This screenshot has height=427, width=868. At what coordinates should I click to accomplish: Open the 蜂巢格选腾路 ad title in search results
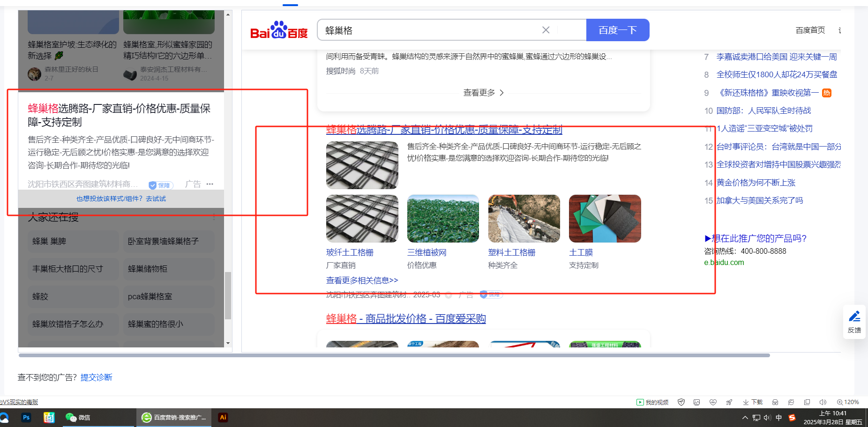444,130
